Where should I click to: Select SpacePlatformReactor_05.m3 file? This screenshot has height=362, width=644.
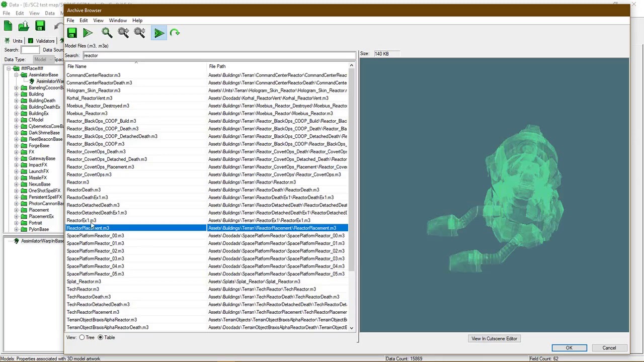207,274
